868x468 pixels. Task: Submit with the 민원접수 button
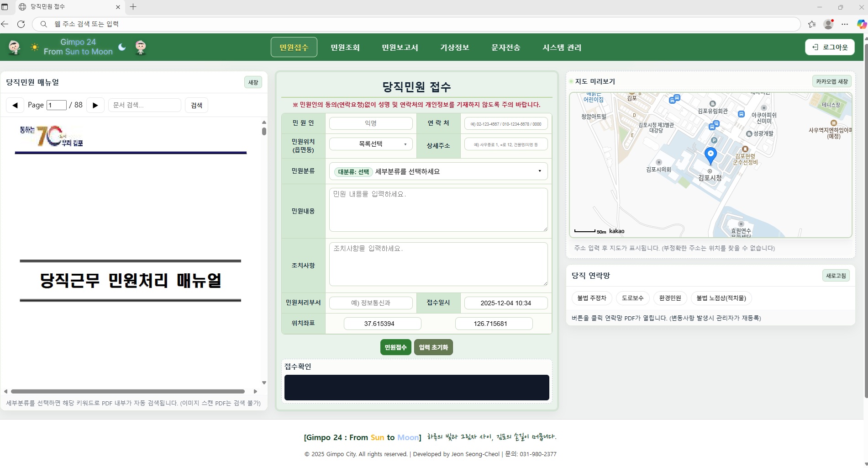click(395, 347)
